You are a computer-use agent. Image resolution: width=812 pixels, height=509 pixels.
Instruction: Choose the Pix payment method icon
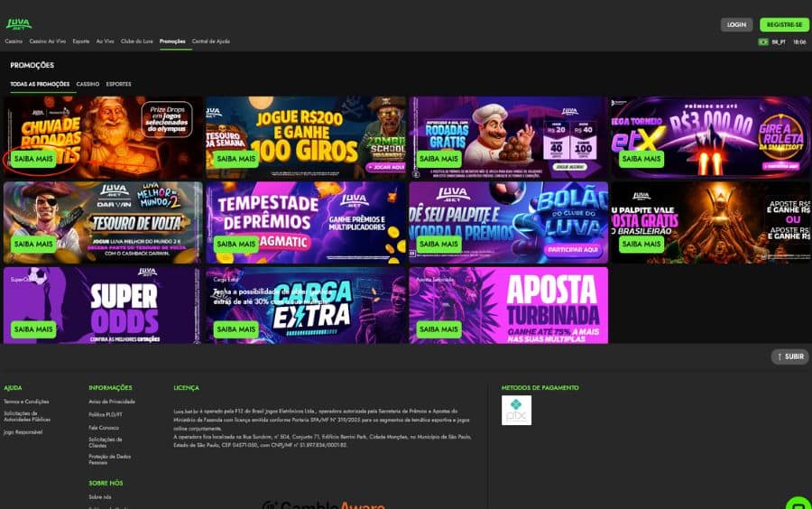[x=516, y=410]
